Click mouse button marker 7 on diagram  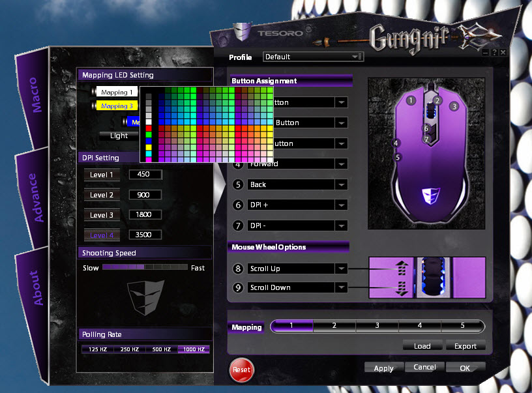pyautogui.click(x=426, y=139)
